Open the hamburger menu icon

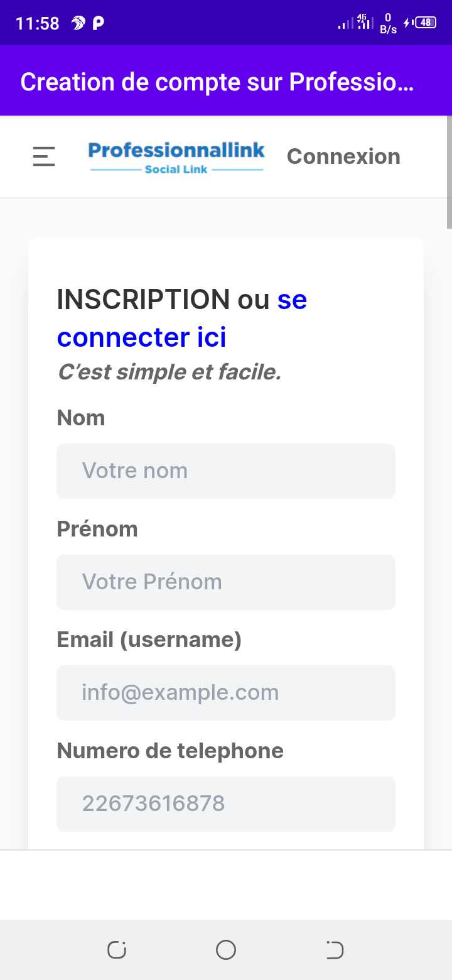(44, 156)
